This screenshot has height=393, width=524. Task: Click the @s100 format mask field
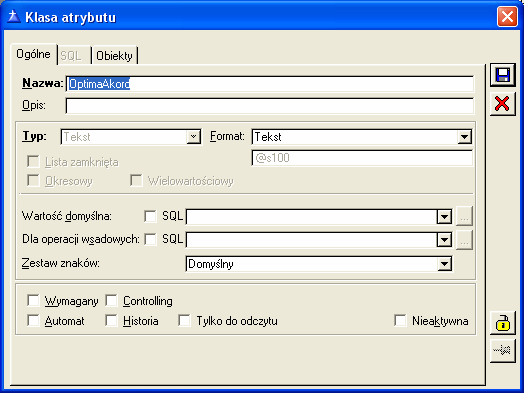pos(362,158)
